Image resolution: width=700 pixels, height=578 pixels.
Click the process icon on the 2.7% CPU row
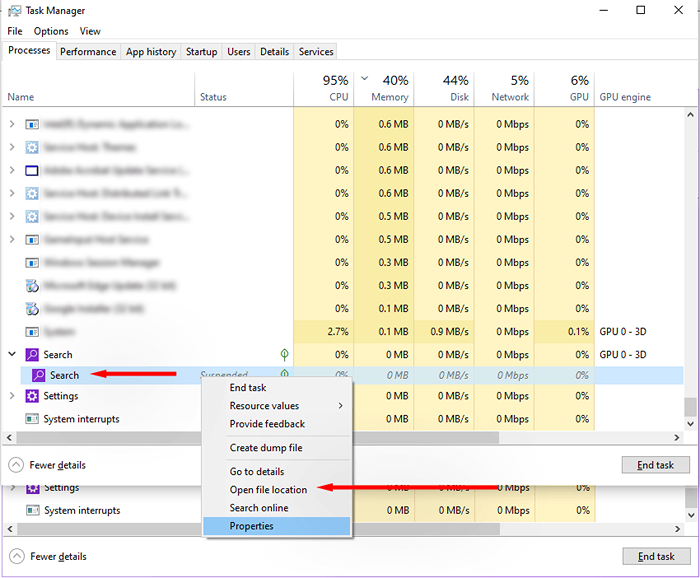coord(32,332)
